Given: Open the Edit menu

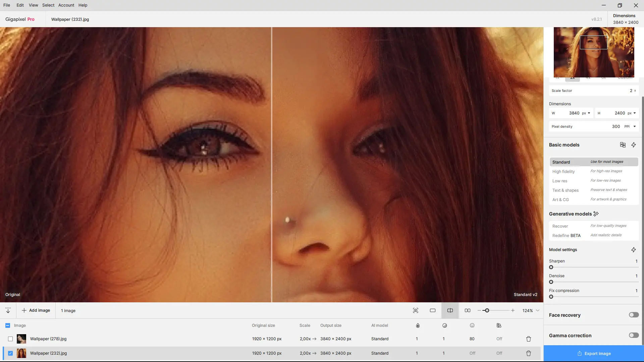Looking at the screenshot, I should click(20, 5).
